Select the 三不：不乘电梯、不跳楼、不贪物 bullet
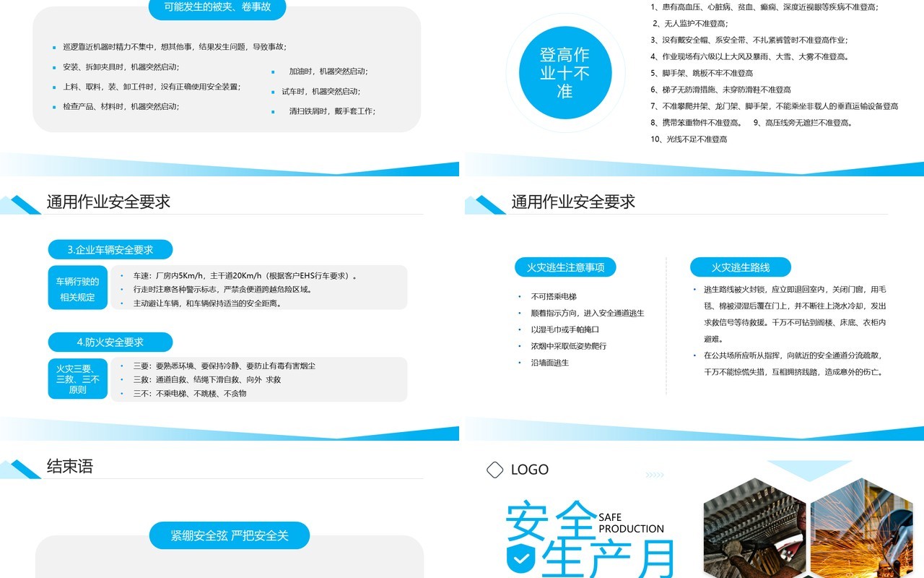The width and height of the screenshot is (924, 578). (190, 394)
